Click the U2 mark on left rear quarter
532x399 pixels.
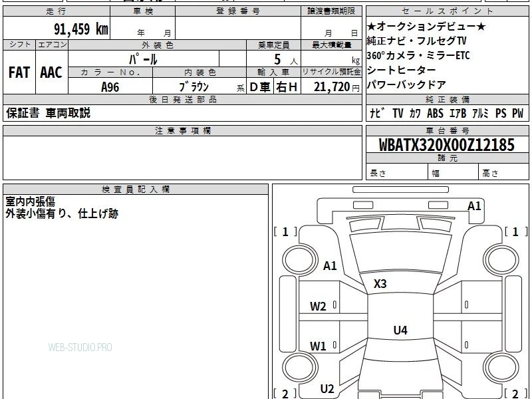point(327,389)
